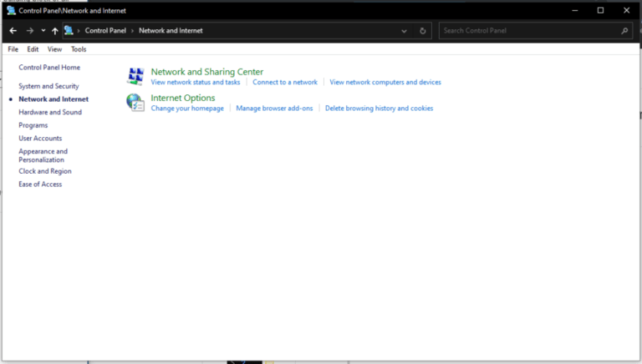This screenshot has width=642, height=364.
Task: Click the Control Panel icon in address bar
Action: click(69, 31)
